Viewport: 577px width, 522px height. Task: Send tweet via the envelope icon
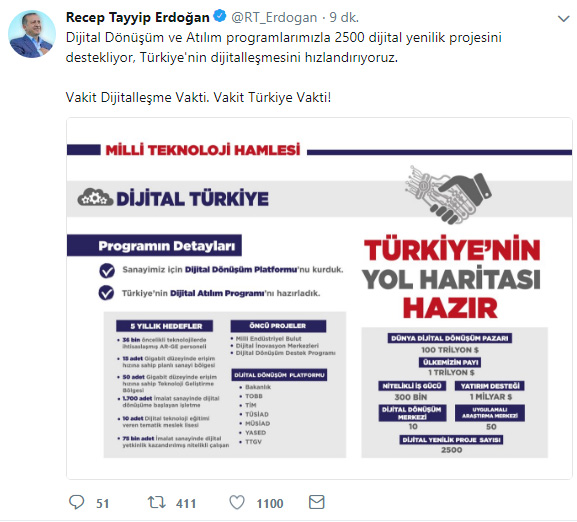point(316,502)
